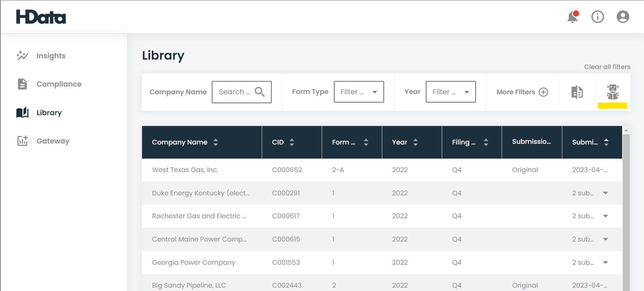
Task: Go to Library section
Action: tap(49, 112)
